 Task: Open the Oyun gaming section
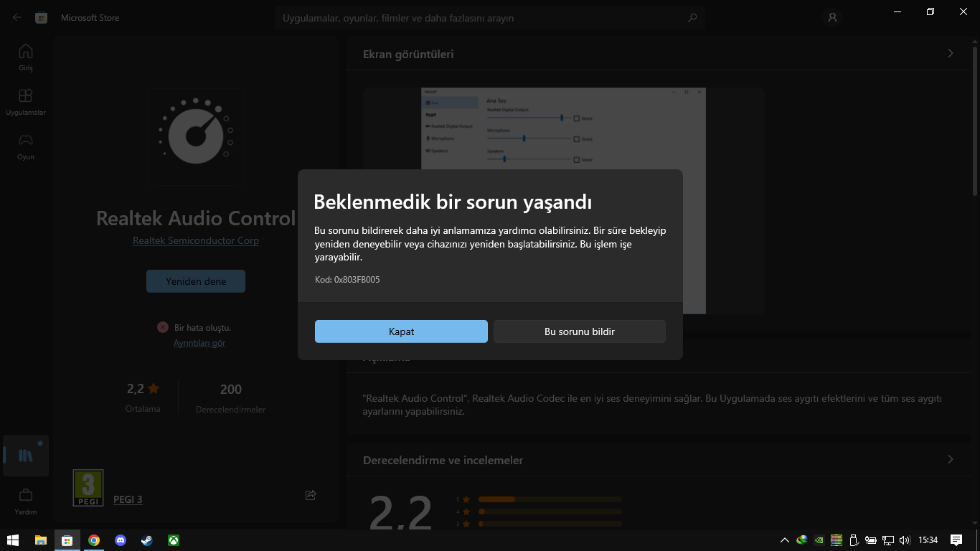point(26,146)
